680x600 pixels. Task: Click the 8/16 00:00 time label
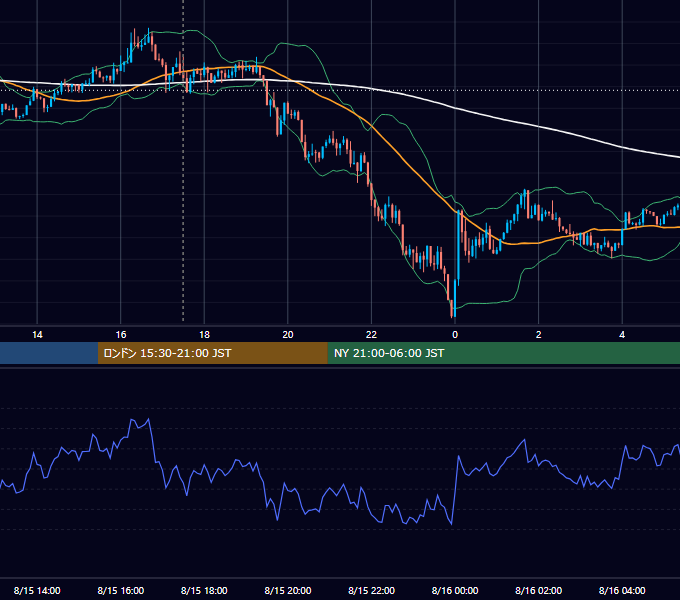(x=455, y=590)
